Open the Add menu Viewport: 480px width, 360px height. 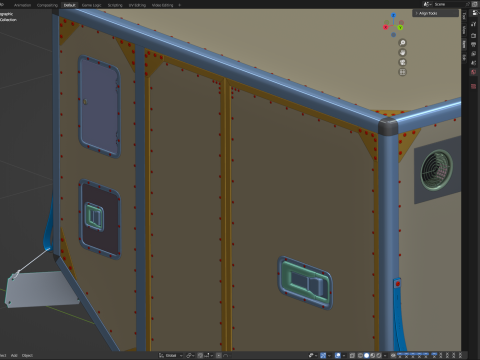point(14,355)
